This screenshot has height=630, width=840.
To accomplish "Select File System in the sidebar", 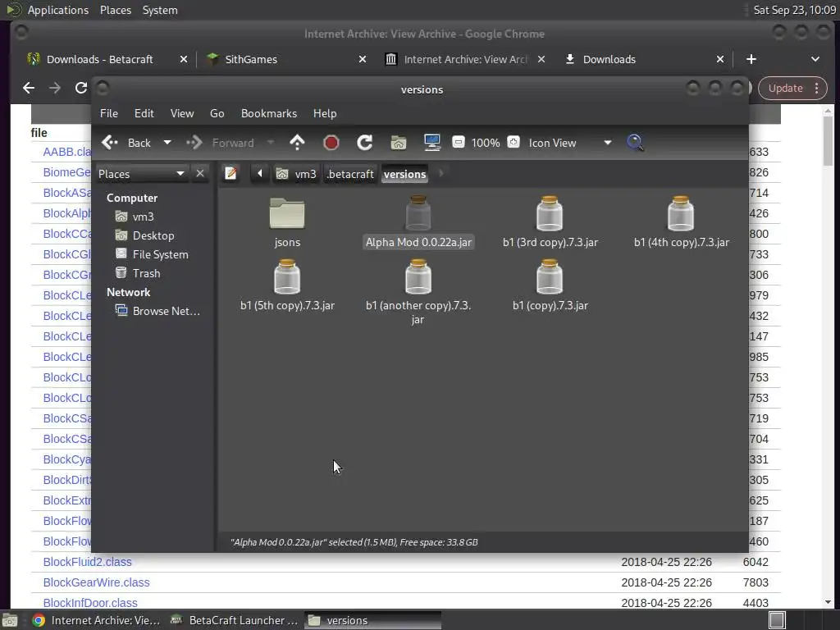I will pyautogui.click(x=152, y=254).
